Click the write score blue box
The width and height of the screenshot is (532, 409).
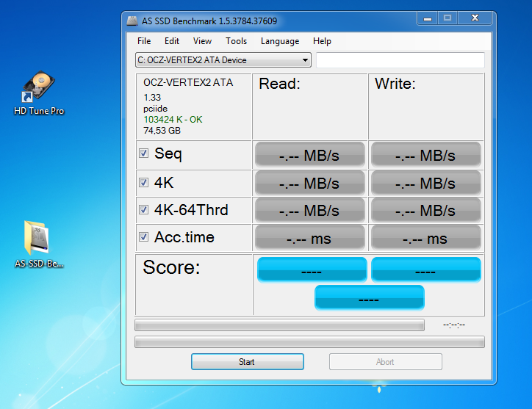[426, 269]
